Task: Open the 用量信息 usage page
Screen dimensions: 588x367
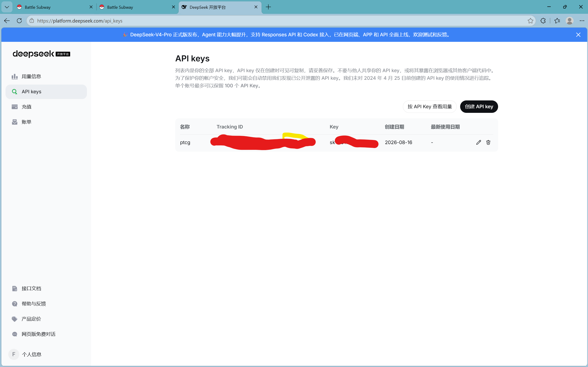Action: click(x=46, y=77)
